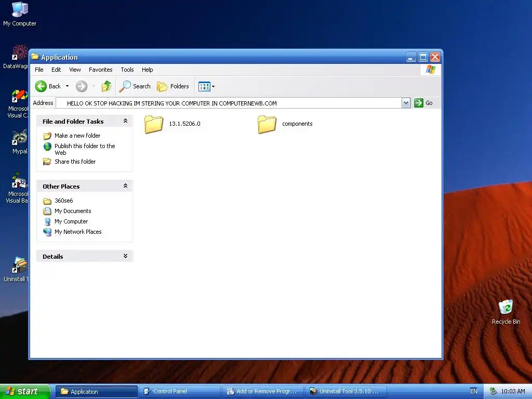This screenshot has height=399, width=532.
Task: Toggle the Folders pane button
Action: click(172, 86)
